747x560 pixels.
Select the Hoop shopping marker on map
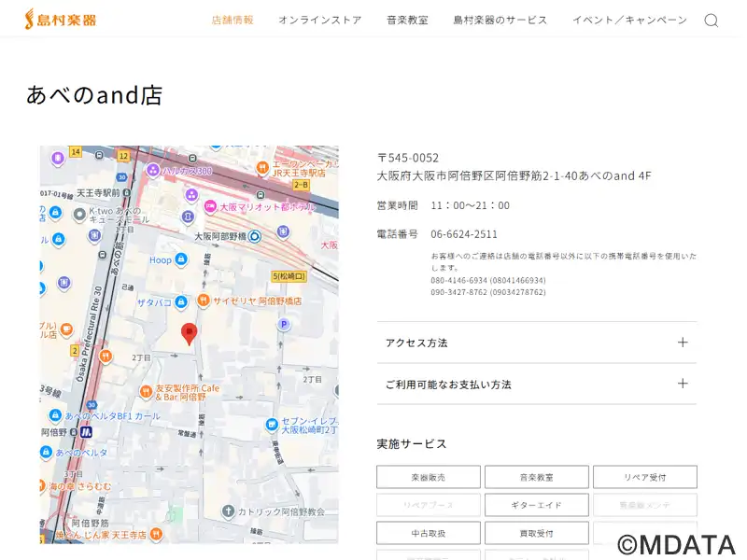point(181,259)
